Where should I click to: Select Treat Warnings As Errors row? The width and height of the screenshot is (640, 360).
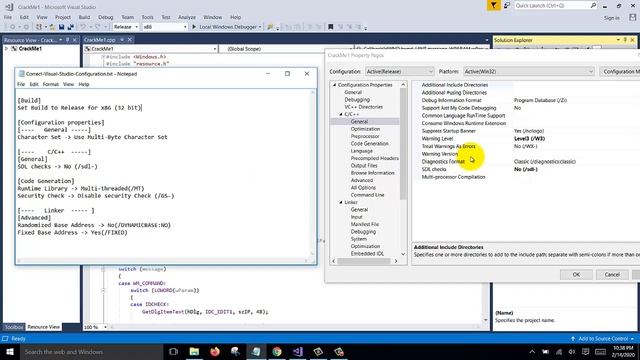527,146
